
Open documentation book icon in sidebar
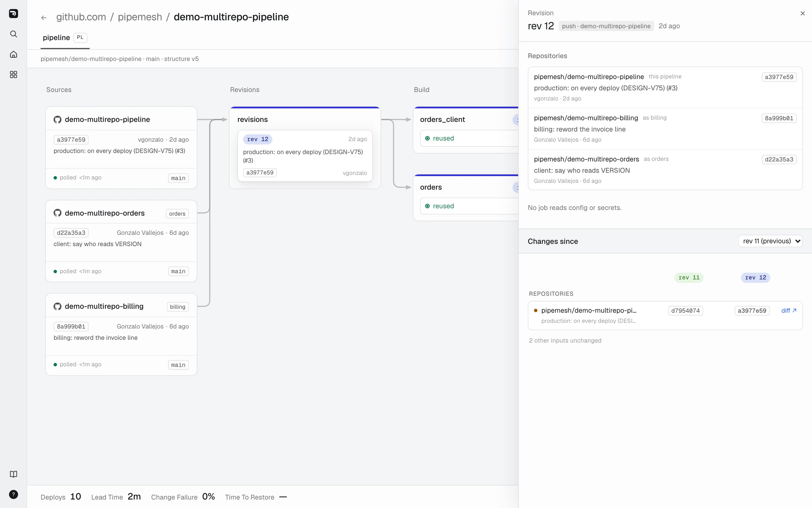pos(14,474)
